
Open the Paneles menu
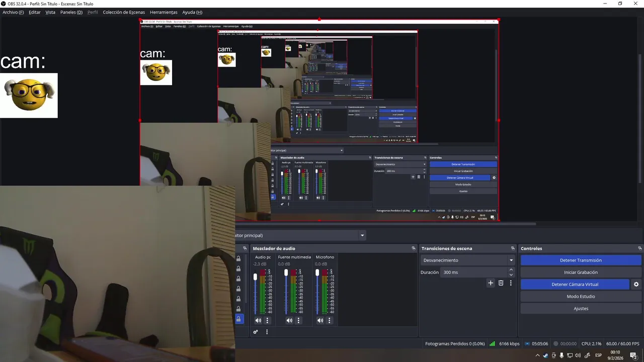(x=71, y=12)
